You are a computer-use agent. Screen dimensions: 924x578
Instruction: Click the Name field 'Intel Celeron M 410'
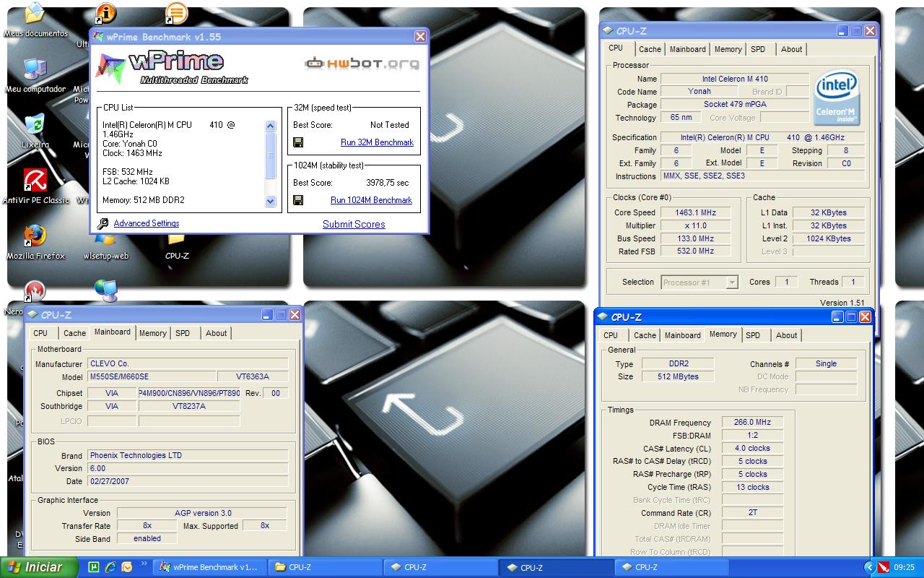[735, 79]
